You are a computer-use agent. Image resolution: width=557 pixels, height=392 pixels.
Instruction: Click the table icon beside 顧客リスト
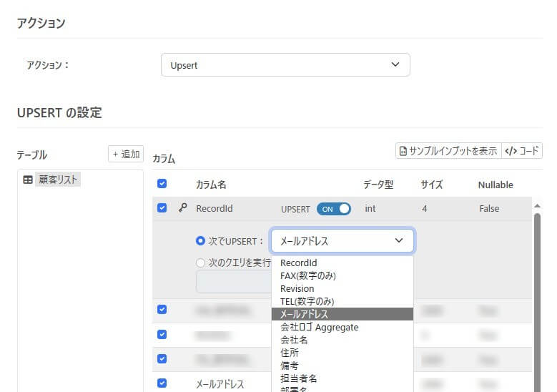pyautogui.click(x=28, y=180)
